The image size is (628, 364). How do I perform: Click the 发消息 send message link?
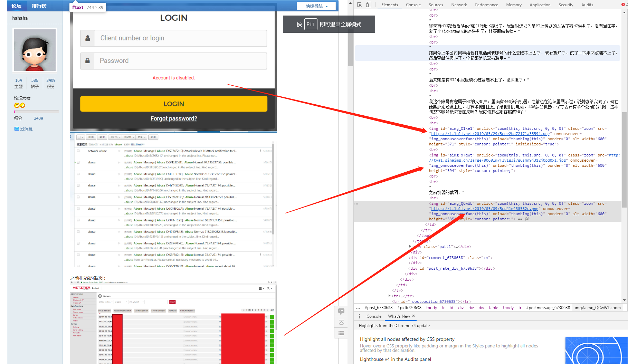[26, 129]
